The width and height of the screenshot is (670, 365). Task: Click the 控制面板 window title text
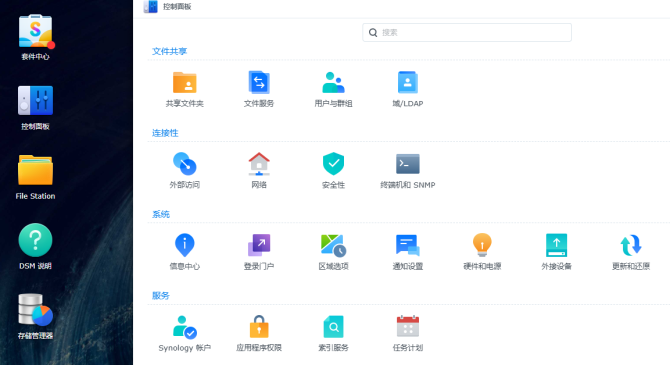[177, 6]
